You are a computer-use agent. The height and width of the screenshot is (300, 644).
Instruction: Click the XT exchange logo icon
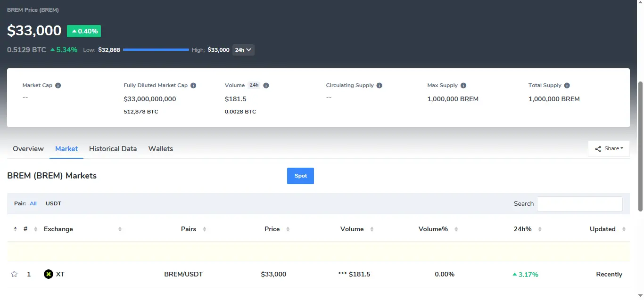(48, 274)
